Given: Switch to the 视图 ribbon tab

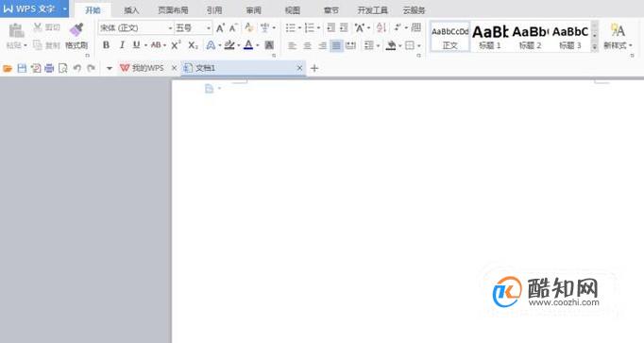Looking at the screenshot, I should click(x=293, y=10).
